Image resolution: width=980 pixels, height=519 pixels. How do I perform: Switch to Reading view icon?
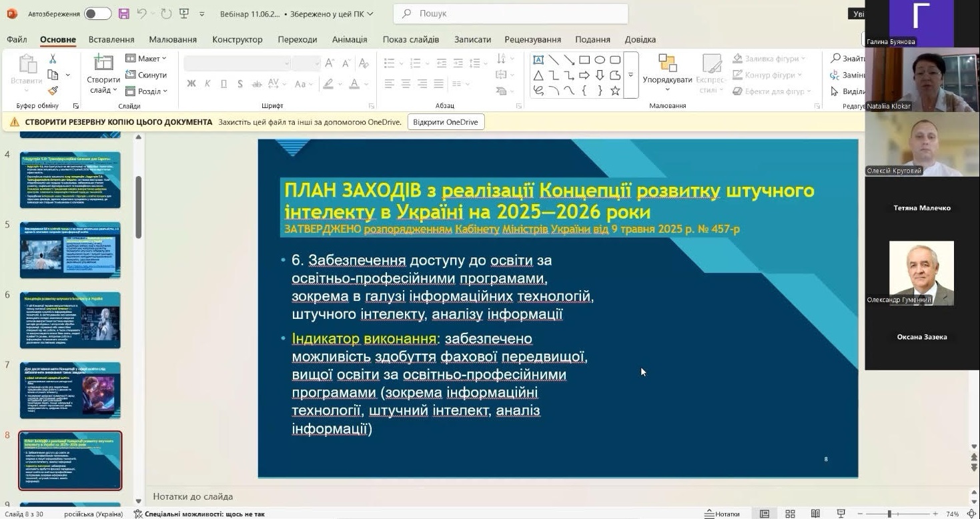click(815, 514)
